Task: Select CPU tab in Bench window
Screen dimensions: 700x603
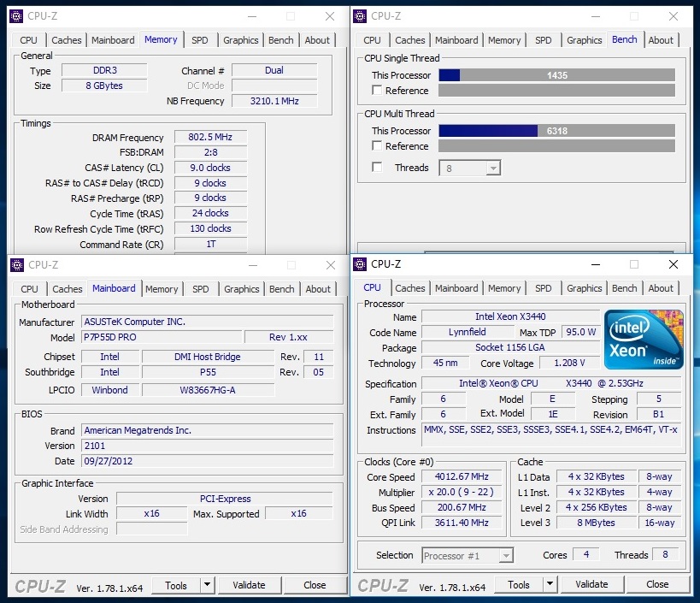Action: tap(372, 40)
